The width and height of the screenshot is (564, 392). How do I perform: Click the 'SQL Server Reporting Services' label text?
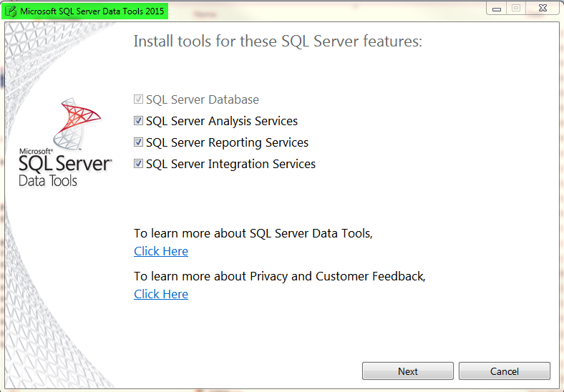(228, 143)
